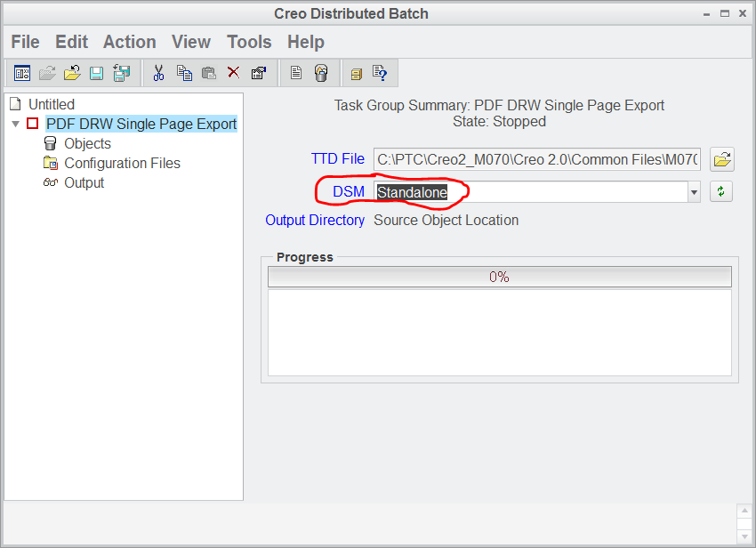Click the double floppy disk save-as icon

click(122, 73)
